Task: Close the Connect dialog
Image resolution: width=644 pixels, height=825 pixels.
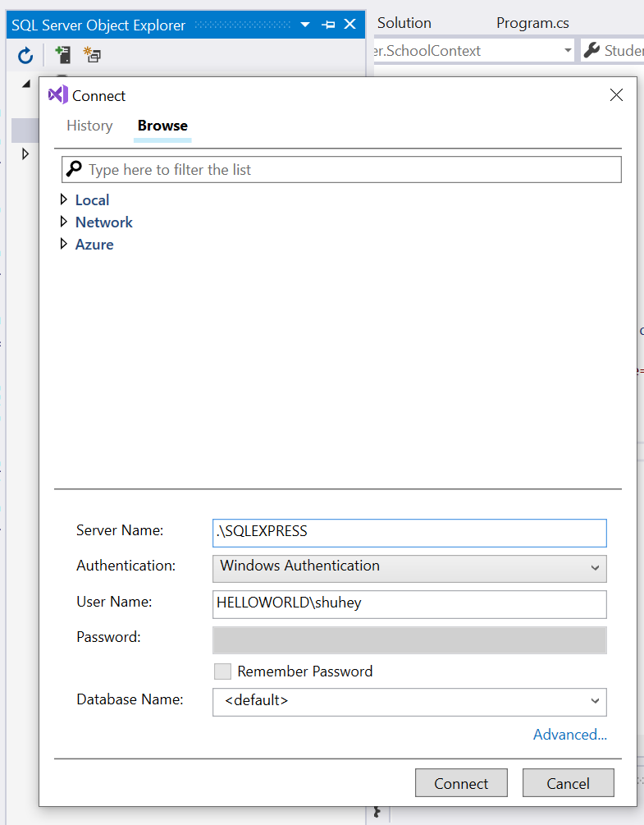Action: [x=616, y=94]
